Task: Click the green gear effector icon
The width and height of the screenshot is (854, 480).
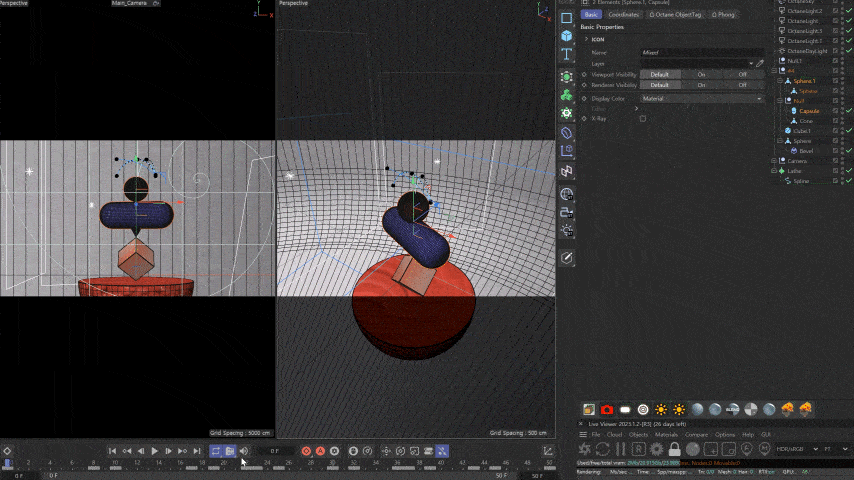Action: (x=566, y=113)
